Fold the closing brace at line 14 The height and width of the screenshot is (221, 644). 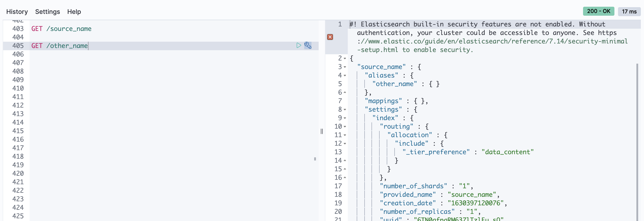[x=345, y=160]
